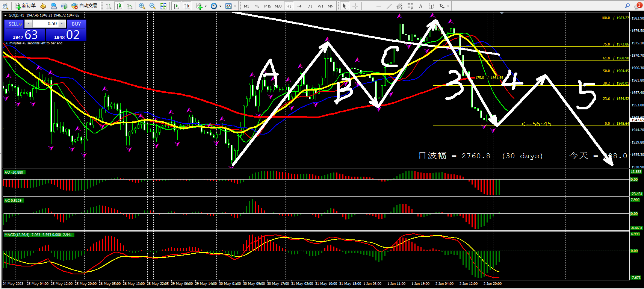This screenshot has height=289, width=644.
Task: Open the search magnifier icon
Action: [627, 6]
